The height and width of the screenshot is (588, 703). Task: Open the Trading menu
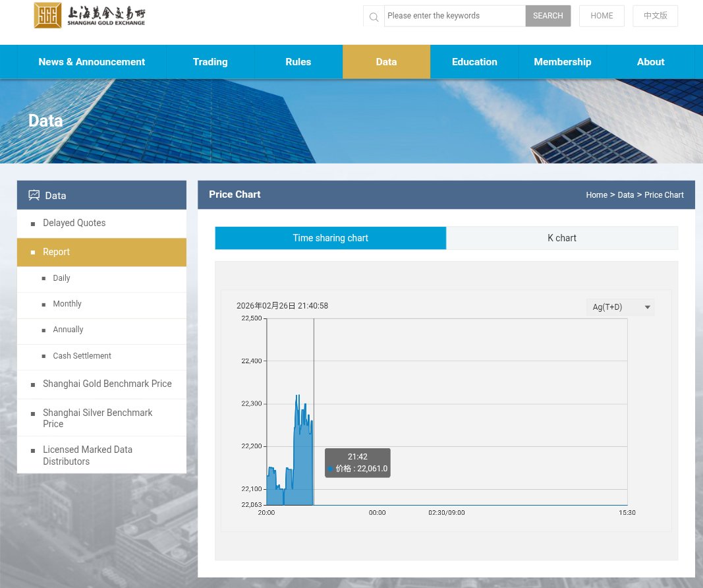coord(210,62)
